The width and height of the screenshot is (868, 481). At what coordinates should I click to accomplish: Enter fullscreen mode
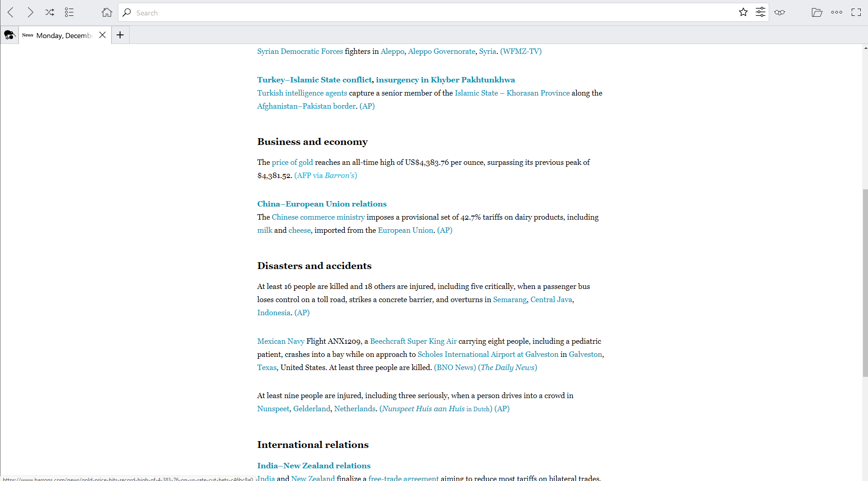856,12
